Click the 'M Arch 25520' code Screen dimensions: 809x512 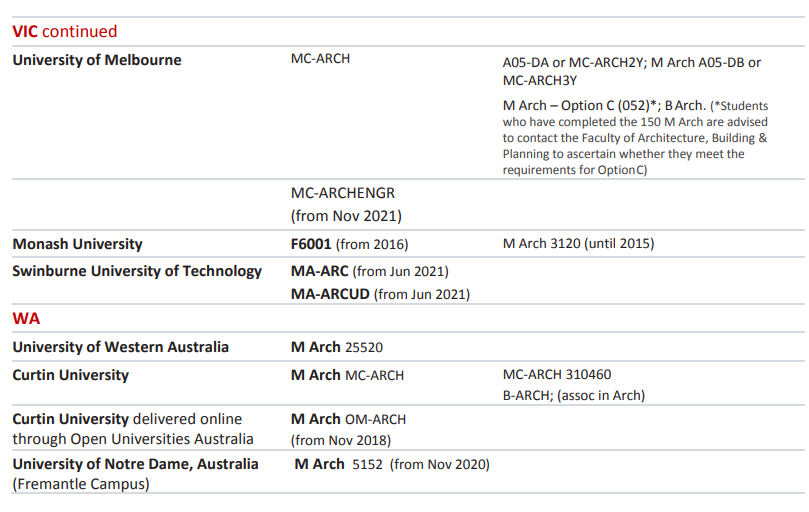click(337, 347)
